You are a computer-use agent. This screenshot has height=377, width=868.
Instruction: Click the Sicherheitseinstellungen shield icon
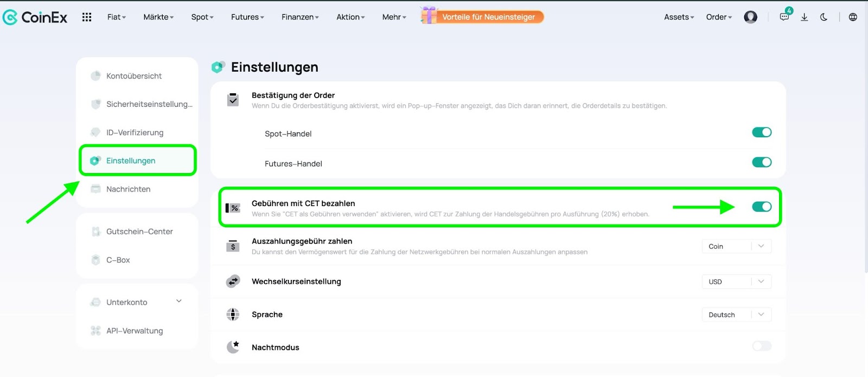click(95, 104)
